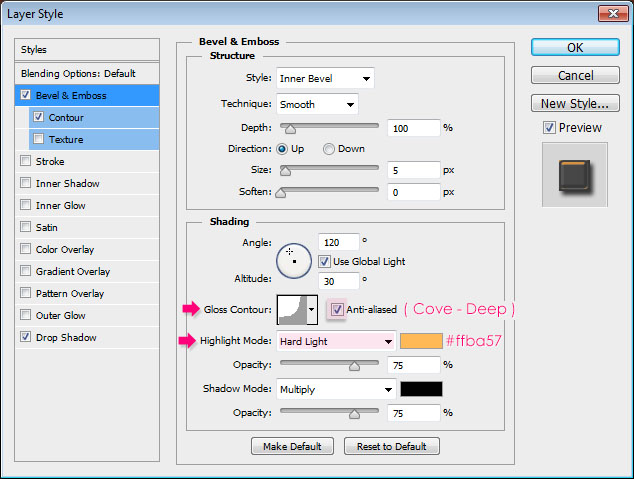Click the Gloss Contour curve thumbnail
634x479 pixels.
pyautogui.click(x=292, y=310)
